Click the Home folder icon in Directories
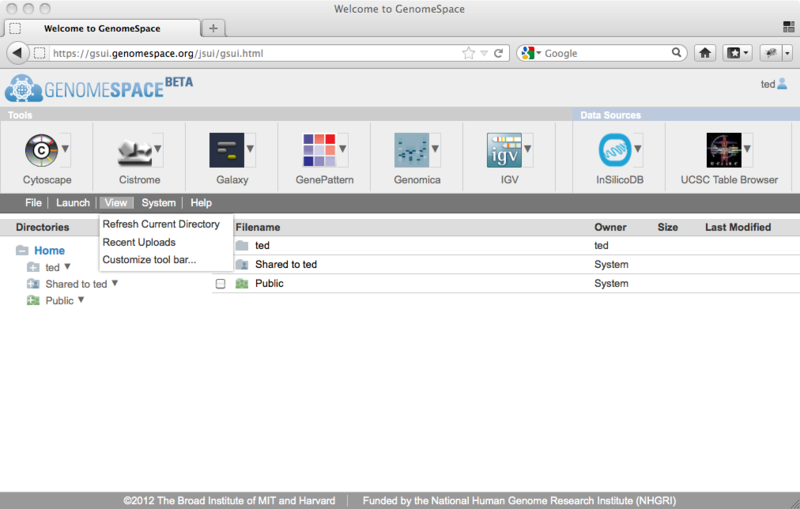 tap(22, 250)
